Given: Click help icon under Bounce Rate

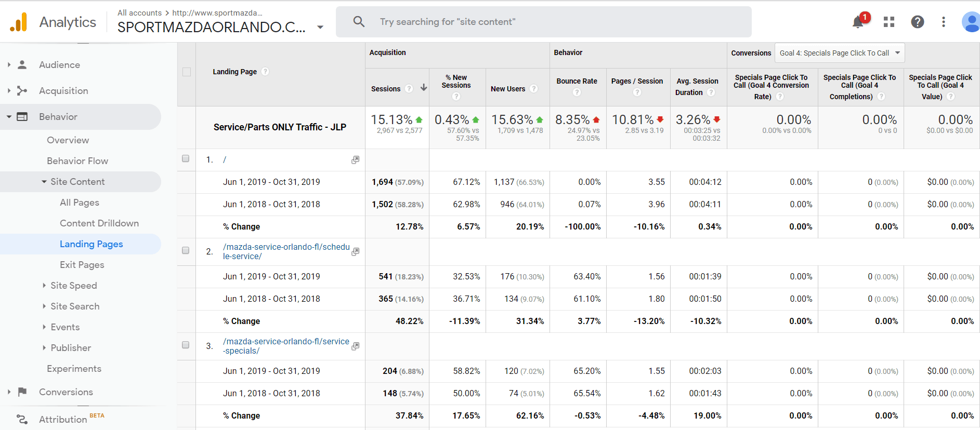Looking at the screenshot, I should 577,92.
